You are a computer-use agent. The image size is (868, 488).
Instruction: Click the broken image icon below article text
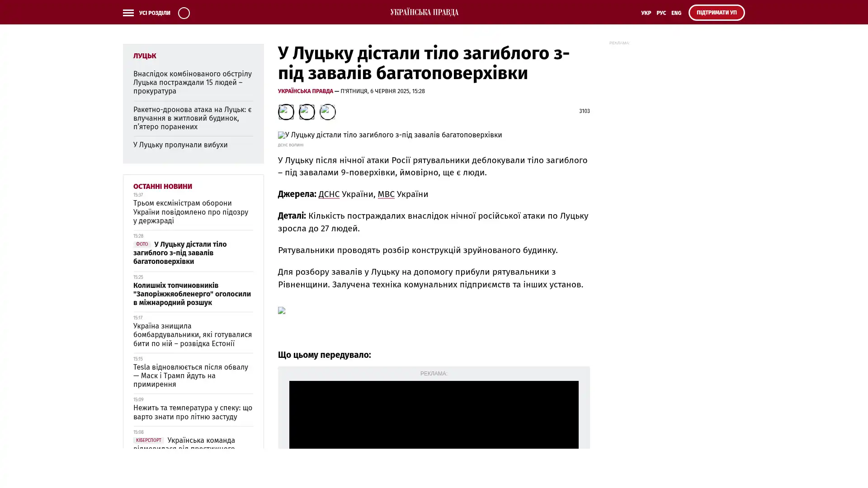point(282,310)
